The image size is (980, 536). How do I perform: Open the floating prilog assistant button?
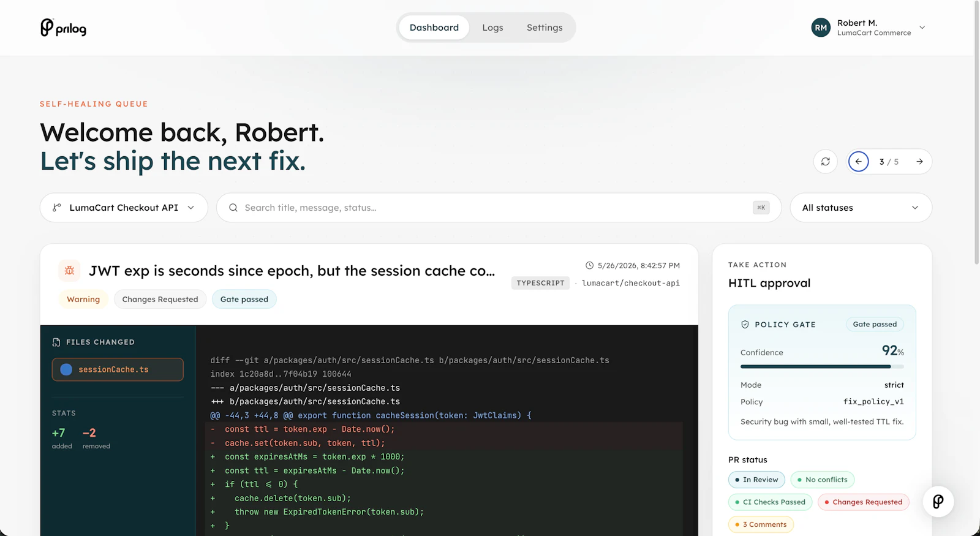(x=938, y=502)
